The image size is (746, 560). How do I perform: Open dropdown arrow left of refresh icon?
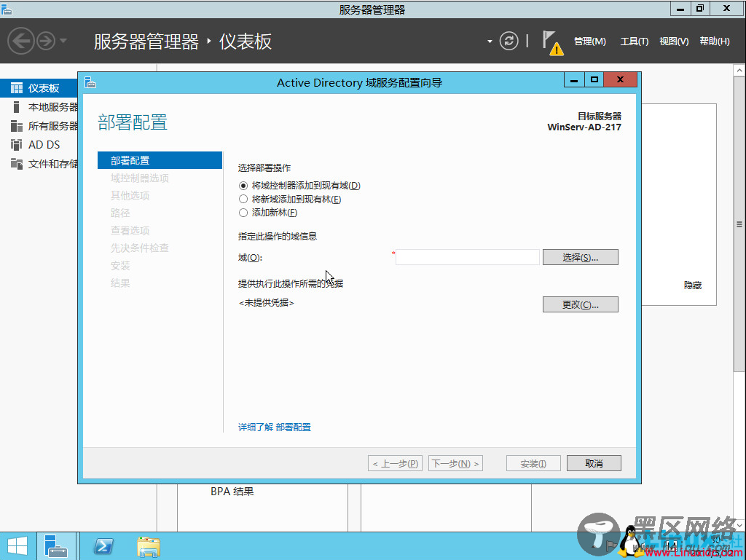[x=490, y=42]
